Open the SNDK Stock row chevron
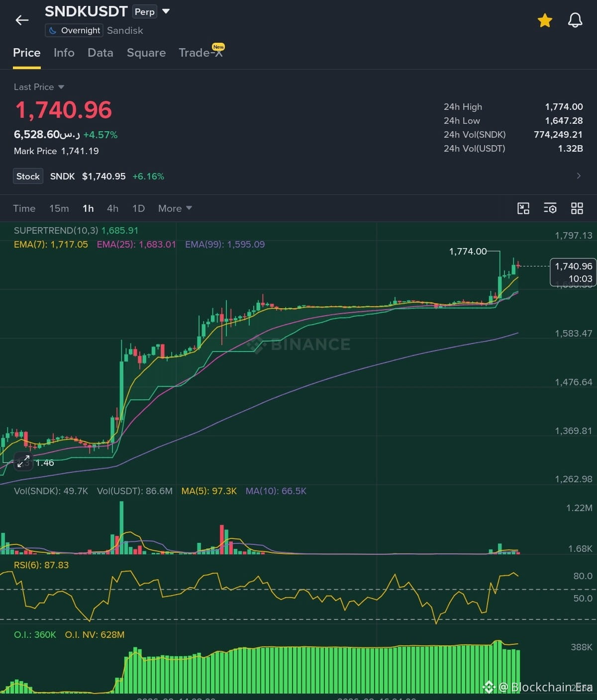 [x=579, y=176]
